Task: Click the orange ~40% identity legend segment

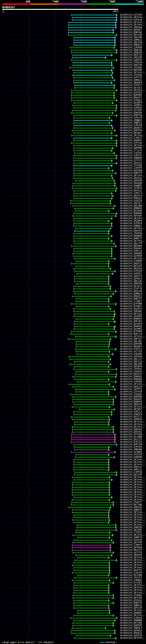Action: pos(45,4)
